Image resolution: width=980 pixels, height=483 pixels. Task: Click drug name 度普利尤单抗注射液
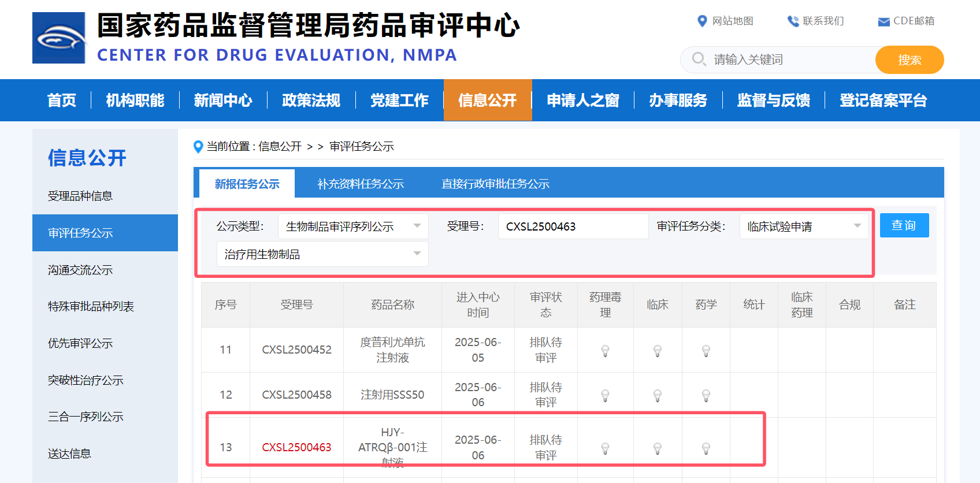392,350
